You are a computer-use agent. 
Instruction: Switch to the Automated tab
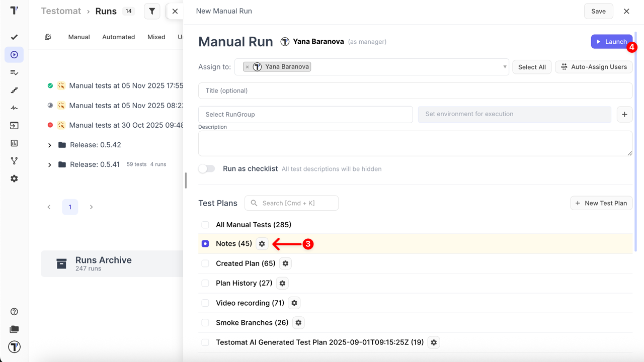click(x=118, y=37)
